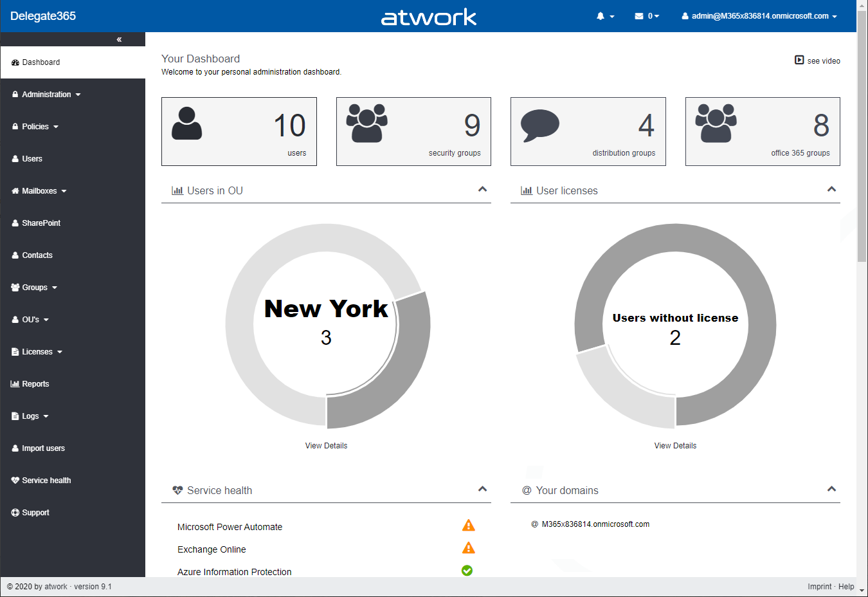Collapse the Service health panel

coord(482,489)
